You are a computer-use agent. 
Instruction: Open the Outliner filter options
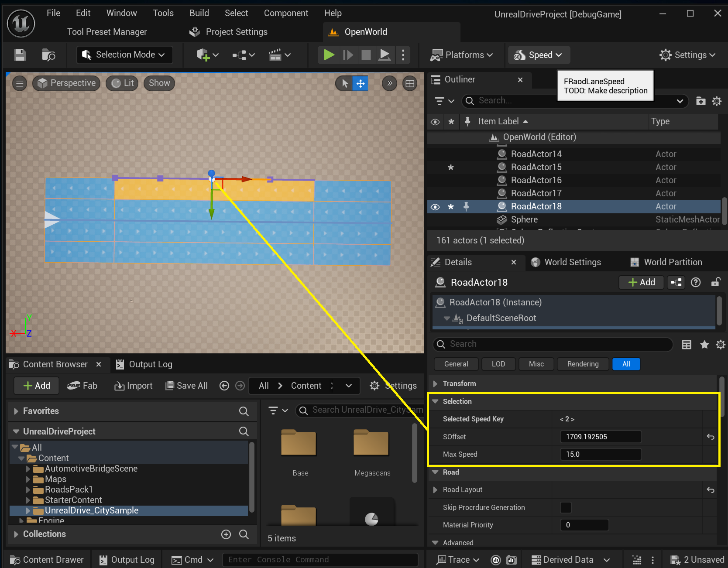coord(444,101)
